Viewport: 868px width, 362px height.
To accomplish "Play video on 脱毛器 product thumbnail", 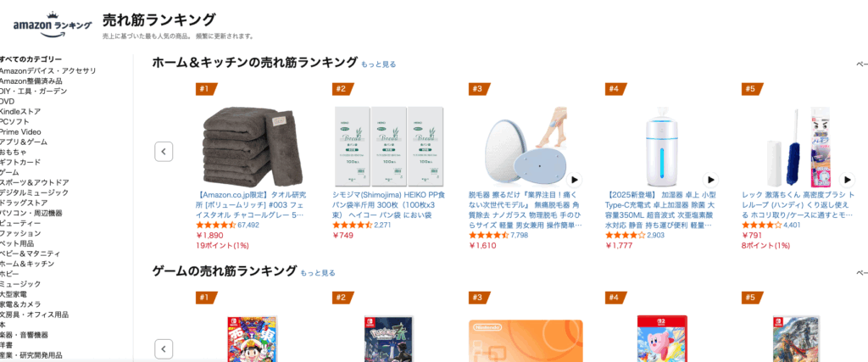I will (575, 180).
